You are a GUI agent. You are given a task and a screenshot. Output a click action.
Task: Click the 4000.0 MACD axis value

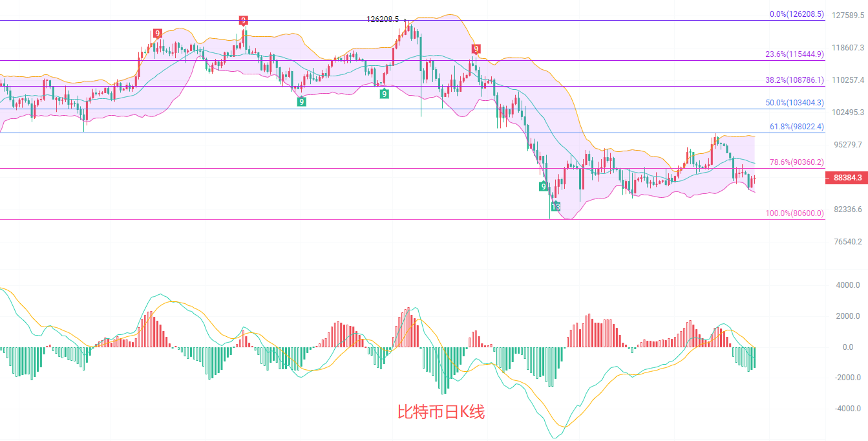(x=848, y=285)
